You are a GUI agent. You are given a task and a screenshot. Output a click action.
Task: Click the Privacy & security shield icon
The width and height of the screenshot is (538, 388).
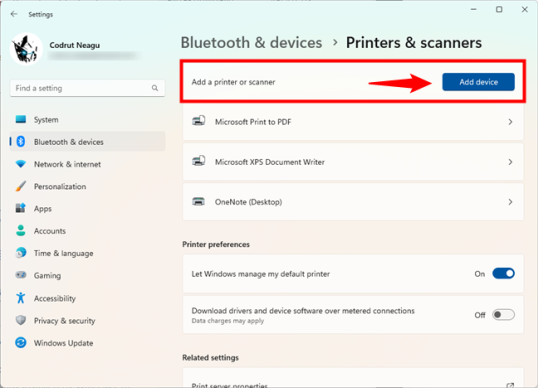[21, 320]
